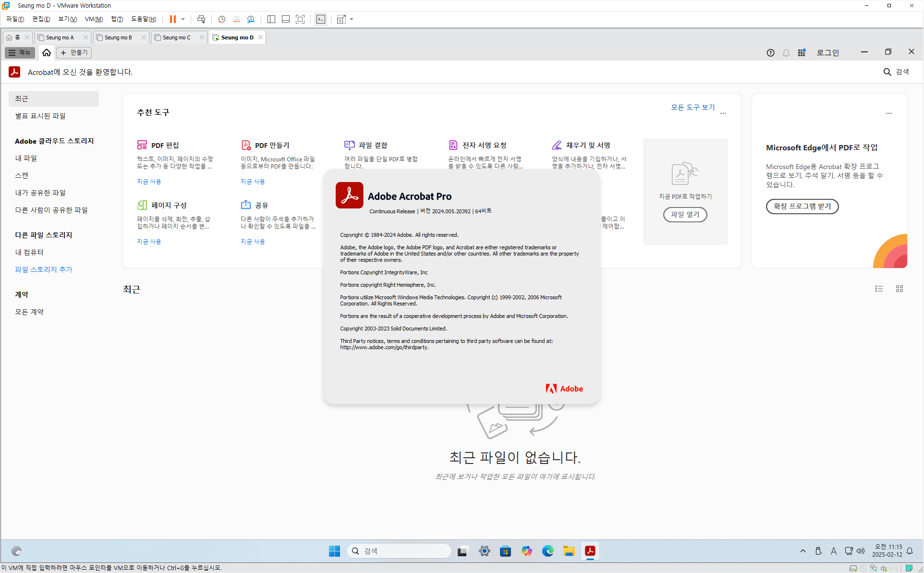Switch recent files to list view
Screen dimensions: 924x573
coord(879,289)
